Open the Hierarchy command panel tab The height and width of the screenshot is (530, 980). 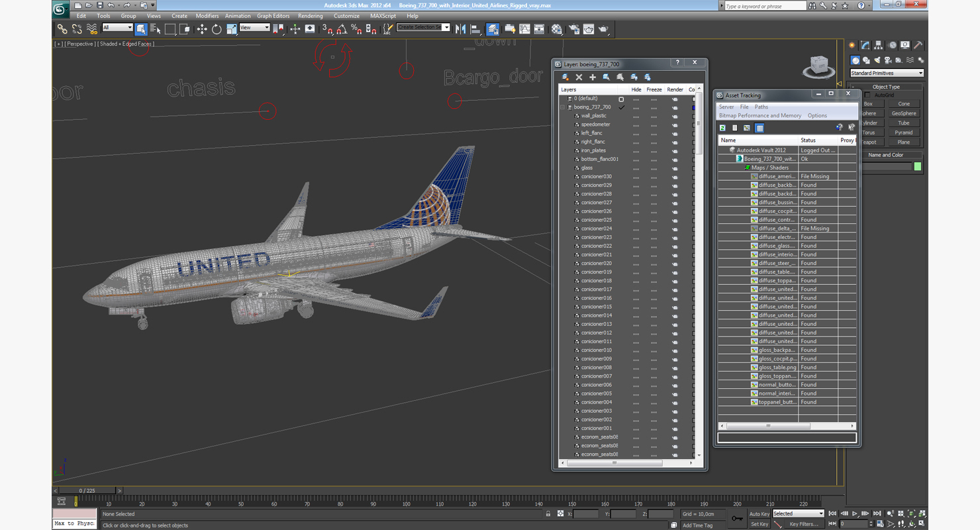coord(879,46)
